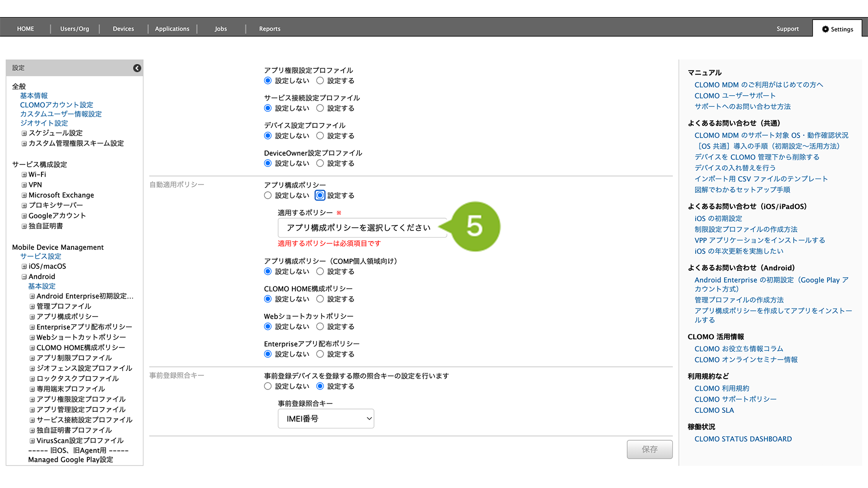Open the Devices menu
The height and width of the screenshot is (488, 868).
(x=123, y=29)
